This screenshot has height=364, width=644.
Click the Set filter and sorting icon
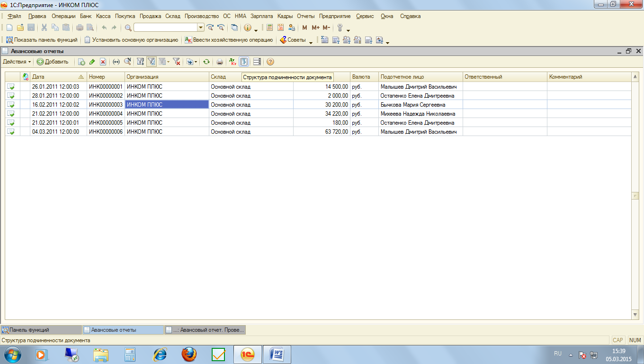(140, 62)
